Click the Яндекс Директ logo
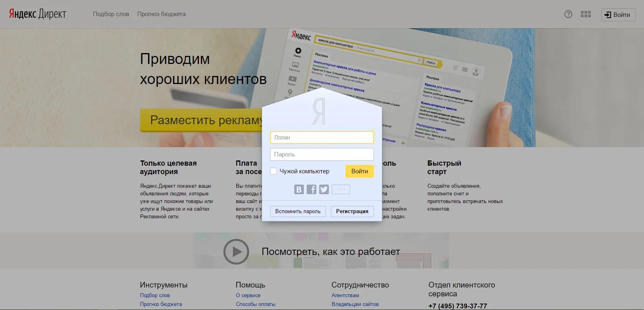The height and width of the screenshot is (310, 644). (37, 14)
